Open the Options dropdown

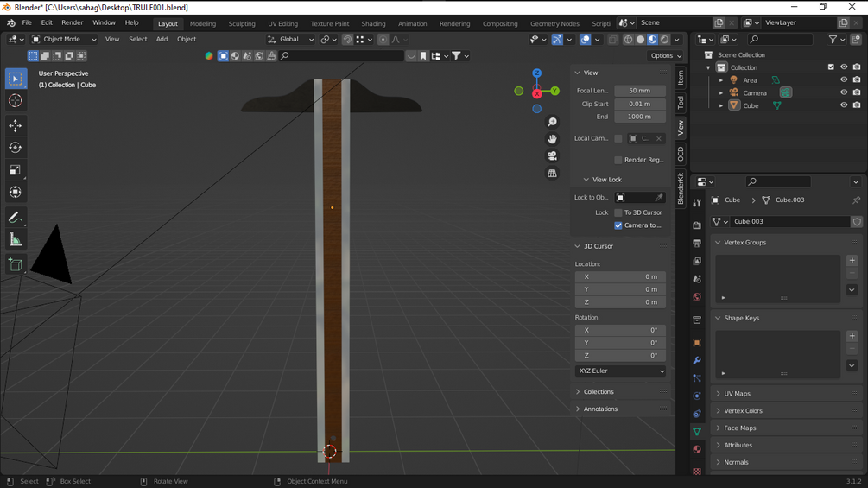[665, 56]
